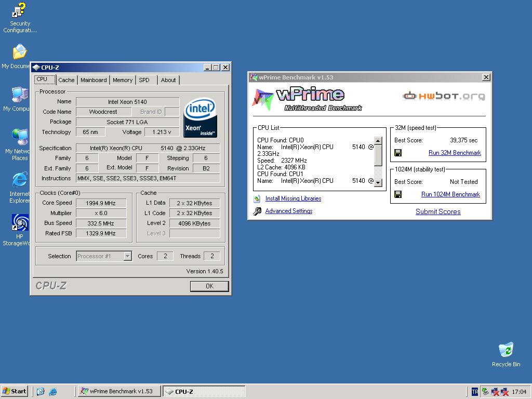Open Advanced Settings link
Screen dimensions: 532x399
coord(289,211)
